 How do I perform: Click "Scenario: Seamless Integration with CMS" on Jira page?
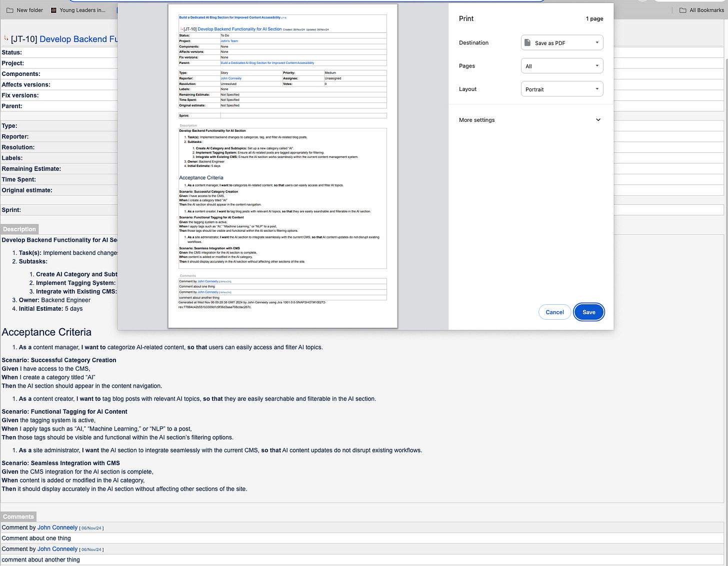[61, 463]
